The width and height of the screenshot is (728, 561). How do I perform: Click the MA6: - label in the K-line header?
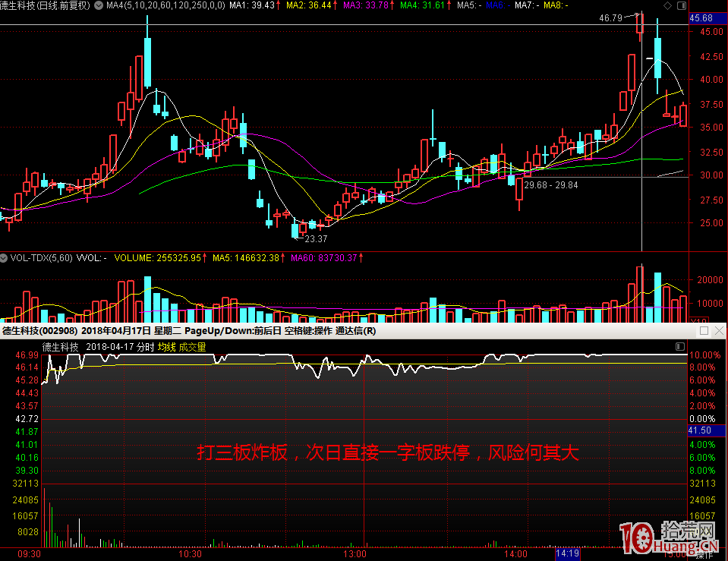point(498,5)
